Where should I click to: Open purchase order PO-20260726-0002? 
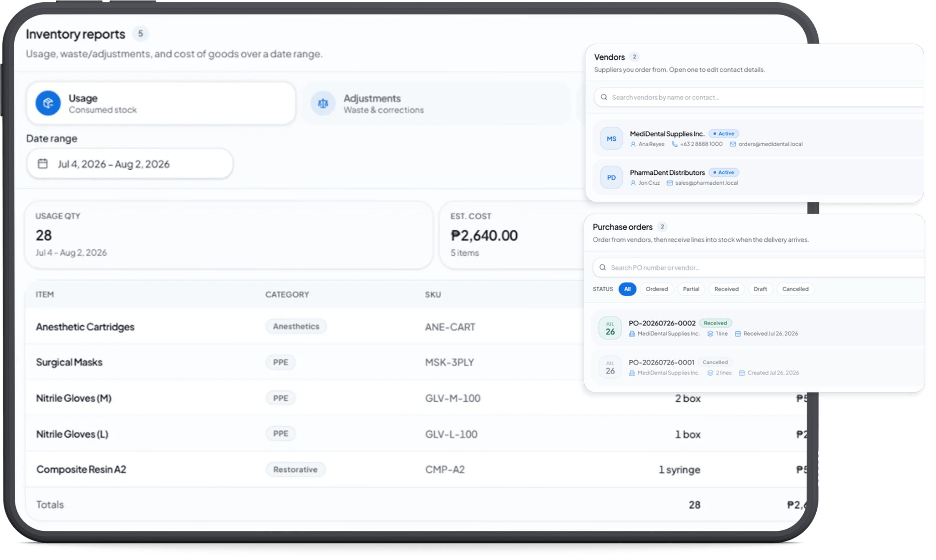pos(758,328)
